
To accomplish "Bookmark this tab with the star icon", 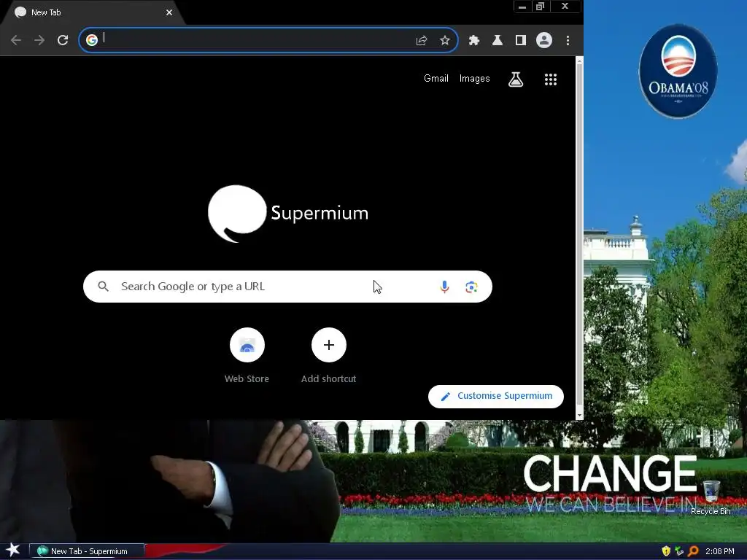I will click(445, 41).
